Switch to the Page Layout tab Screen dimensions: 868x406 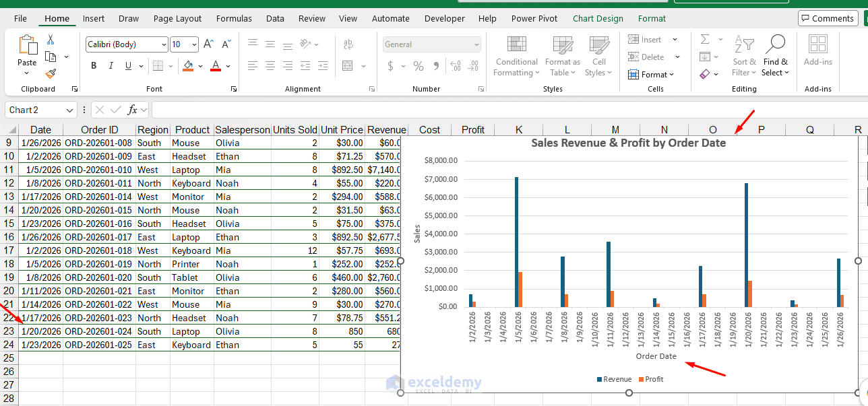[177, 19]
